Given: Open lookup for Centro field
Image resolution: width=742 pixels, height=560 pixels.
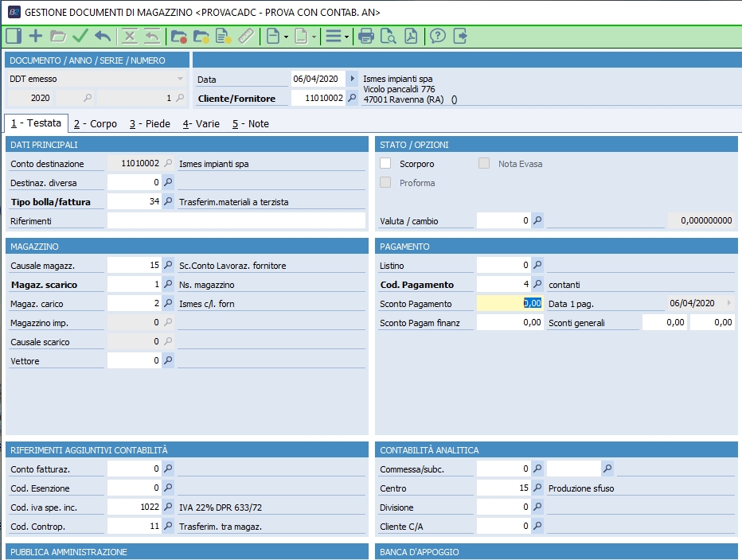Looking at the screenshot, I should [537, 488].
